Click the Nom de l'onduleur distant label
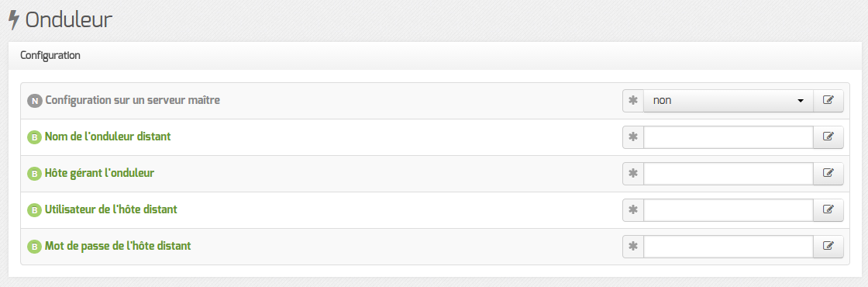Screen dimensions: 868x287 [108, 137]
